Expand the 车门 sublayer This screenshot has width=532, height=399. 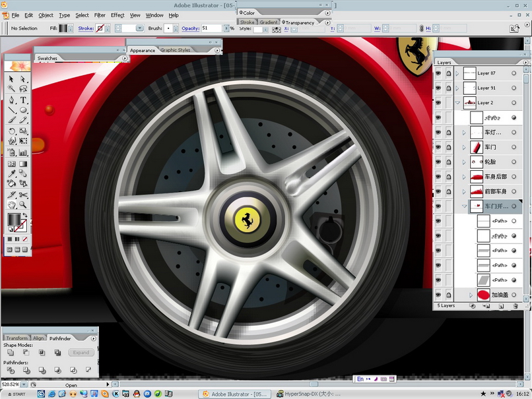coord(464,147)
